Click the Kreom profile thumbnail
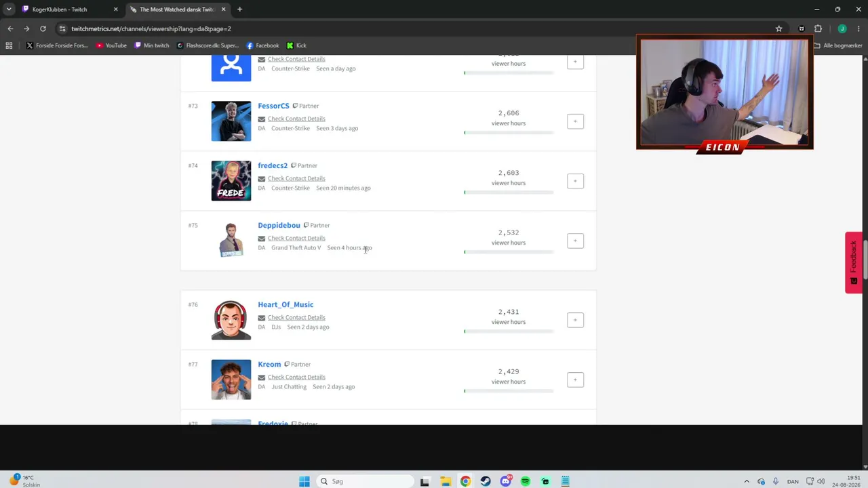The image size is (868, 488). (x=231, y=380)
